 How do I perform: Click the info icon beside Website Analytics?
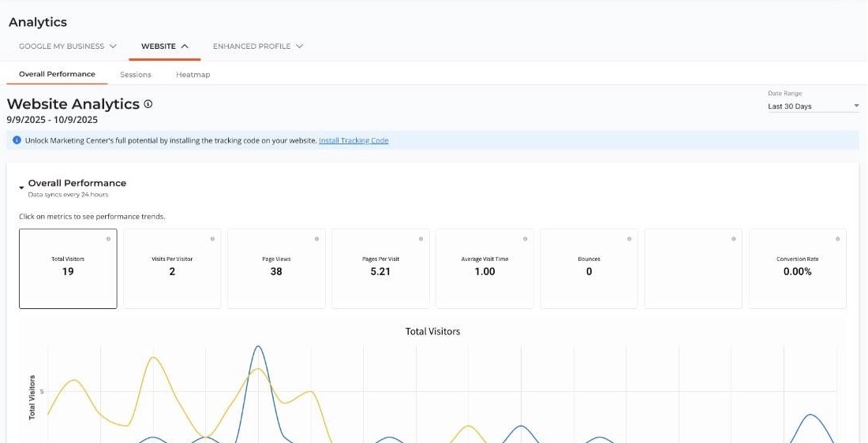pos(148,104)
